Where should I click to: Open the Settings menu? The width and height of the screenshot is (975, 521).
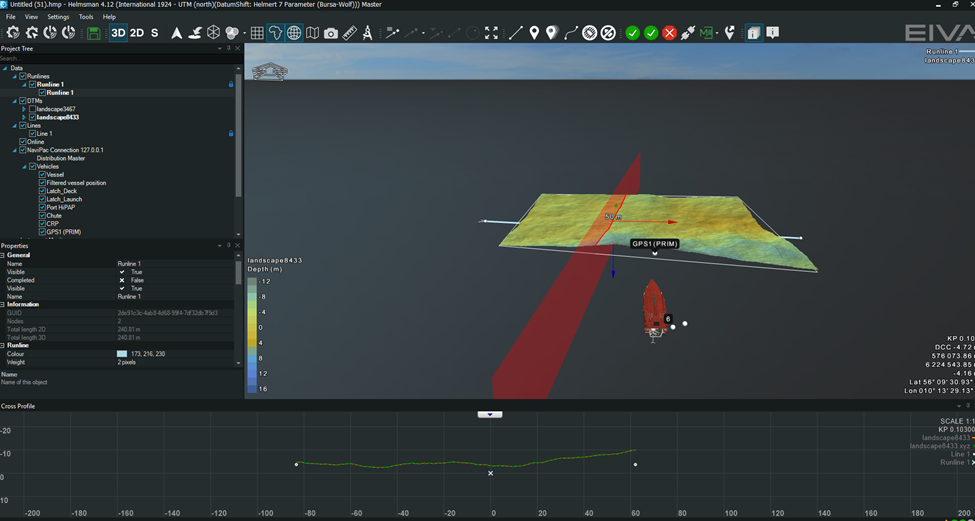[58, 17]
